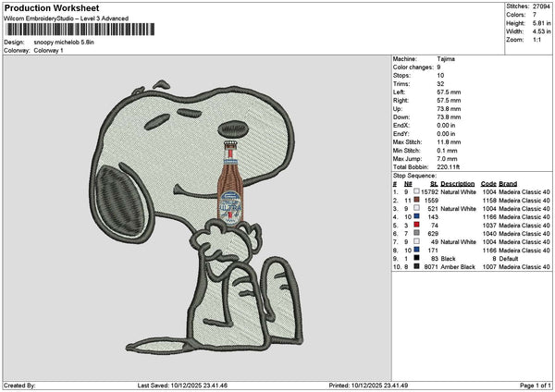Click the Max Jump value '7.0 mm'
This screenshot has width=555, height=392.
(x=447, y=159)
